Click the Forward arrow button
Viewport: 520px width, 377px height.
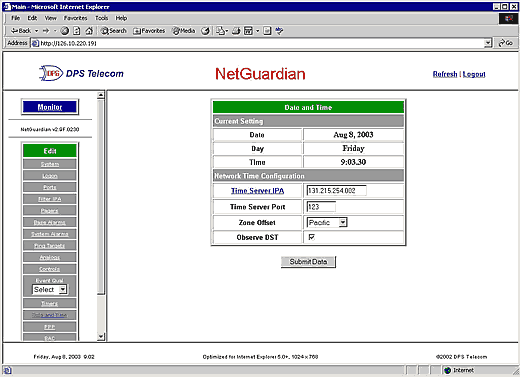46,31
